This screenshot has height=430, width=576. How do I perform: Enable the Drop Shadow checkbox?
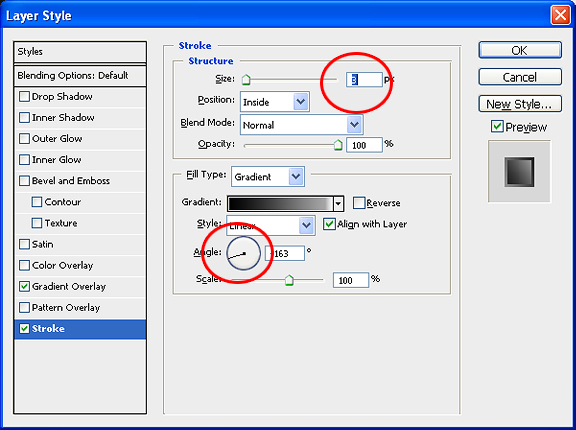pyautogui.click(x=24, y=97)
